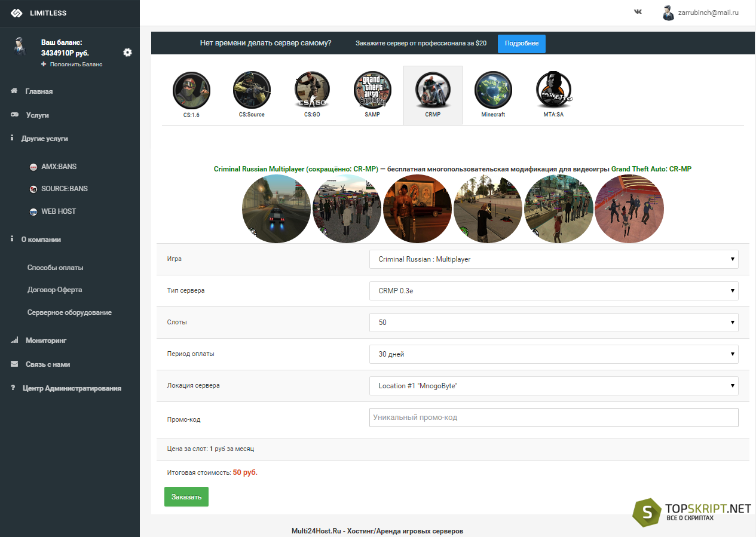This screenshot has width=756, height=537.
Task: Click the car racing screenshot thumbnail
Action: 277,208
